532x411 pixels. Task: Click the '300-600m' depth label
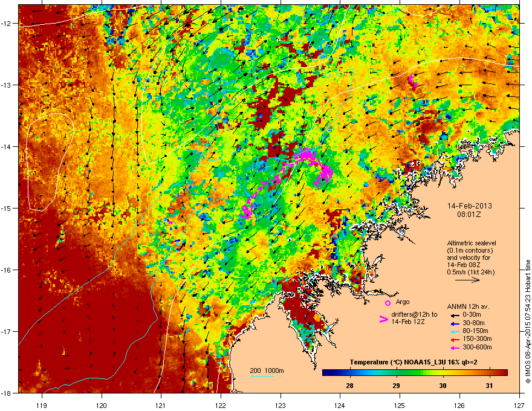pyautogui.click(x=477, y=348)
